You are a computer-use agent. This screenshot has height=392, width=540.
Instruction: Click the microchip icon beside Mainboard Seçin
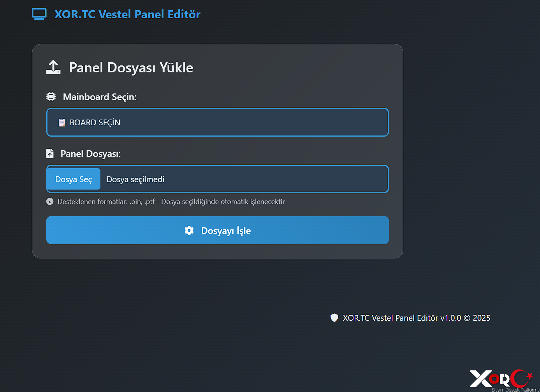click(51, 97)
